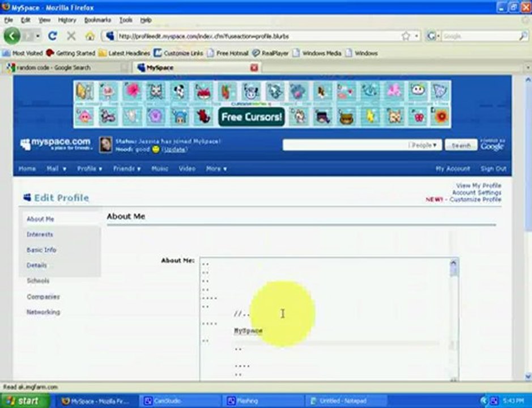Open the History menu

tap(67, 20)
